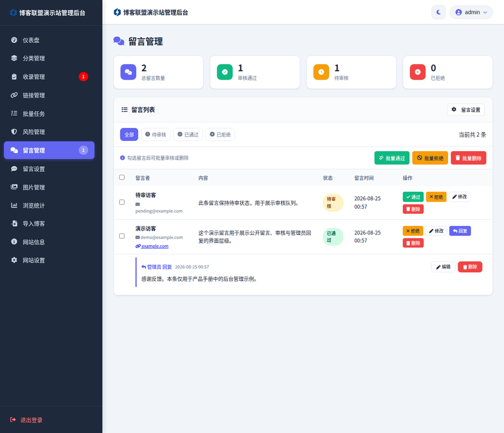Select the 全部 filter tab
The height and width of the screenshot is (433, 504).
[x=129, y=135]
